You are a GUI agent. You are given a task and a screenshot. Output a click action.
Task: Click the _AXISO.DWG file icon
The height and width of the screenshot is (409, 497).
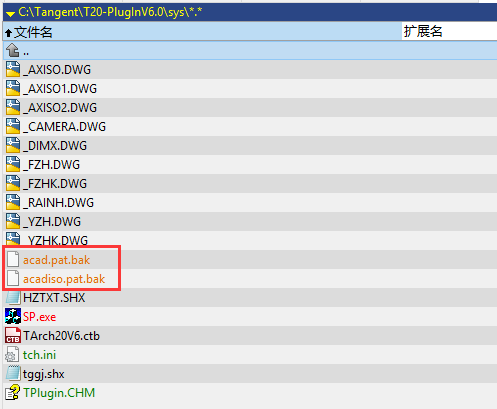pos(13,69)
